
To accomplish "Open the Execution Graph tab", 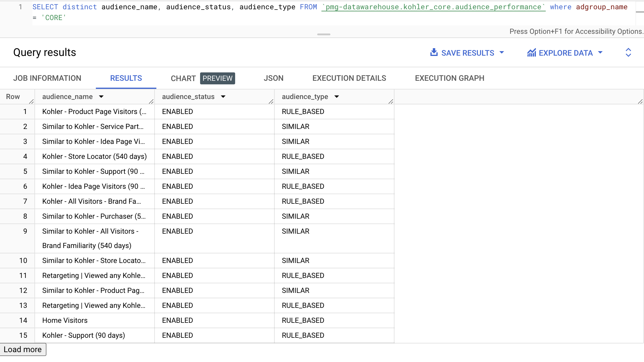I will tap(449, 78).
